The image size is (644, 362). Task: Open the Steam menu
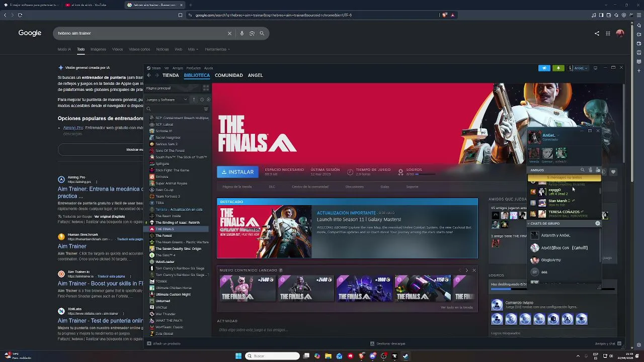pyautogui.click(x=156, y=68)
